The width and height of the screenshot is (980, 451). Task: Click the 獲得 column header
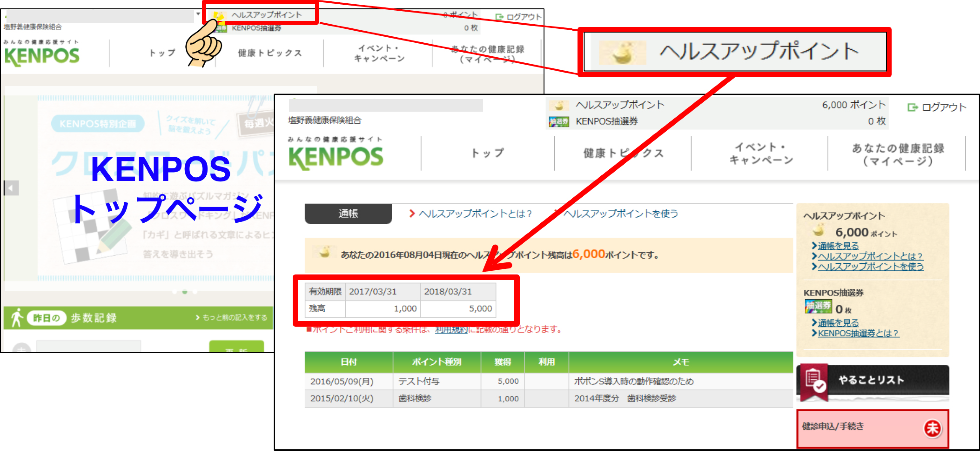pos(503,362)
